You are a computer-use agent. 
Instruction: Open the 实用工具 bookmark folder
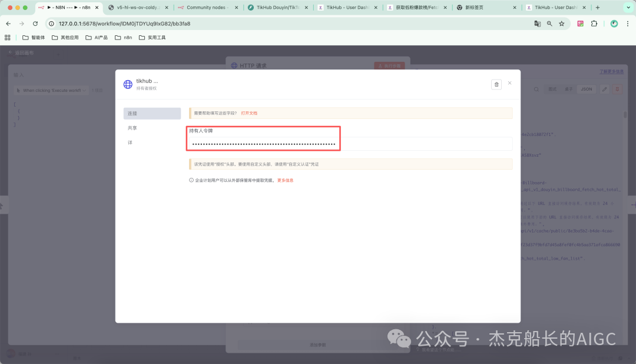pyautogui.click(x=152, y=37)
